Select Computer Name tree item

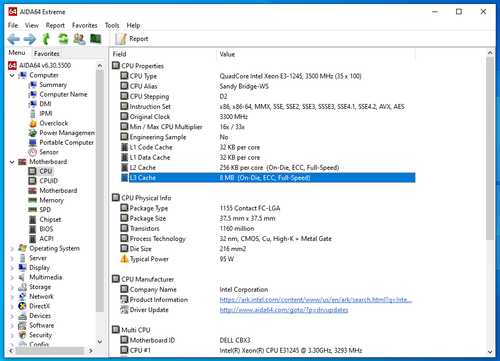(x=63, y=94)
